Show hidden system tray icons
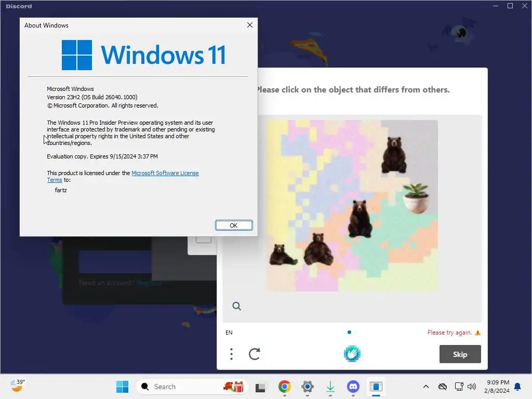 click(x=426, y=387)
